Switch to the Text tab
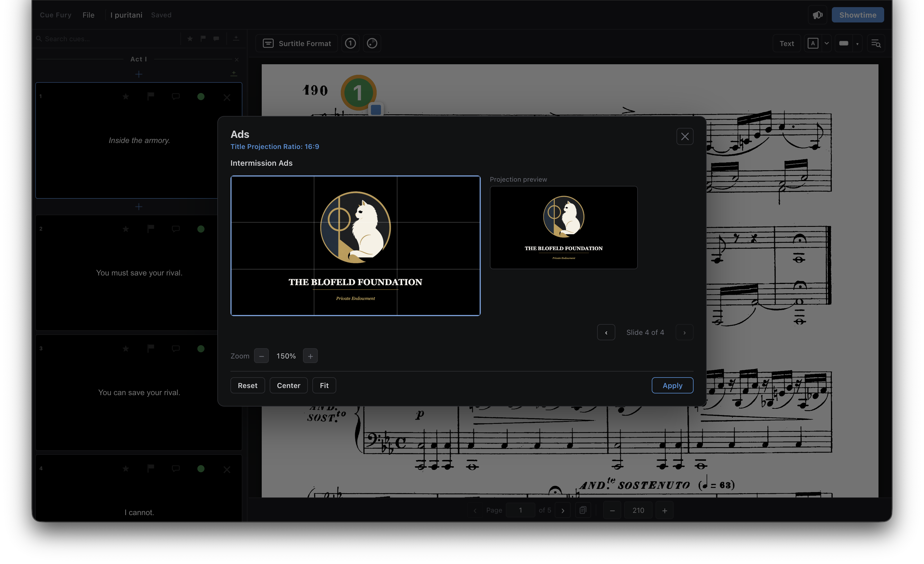 786,43
